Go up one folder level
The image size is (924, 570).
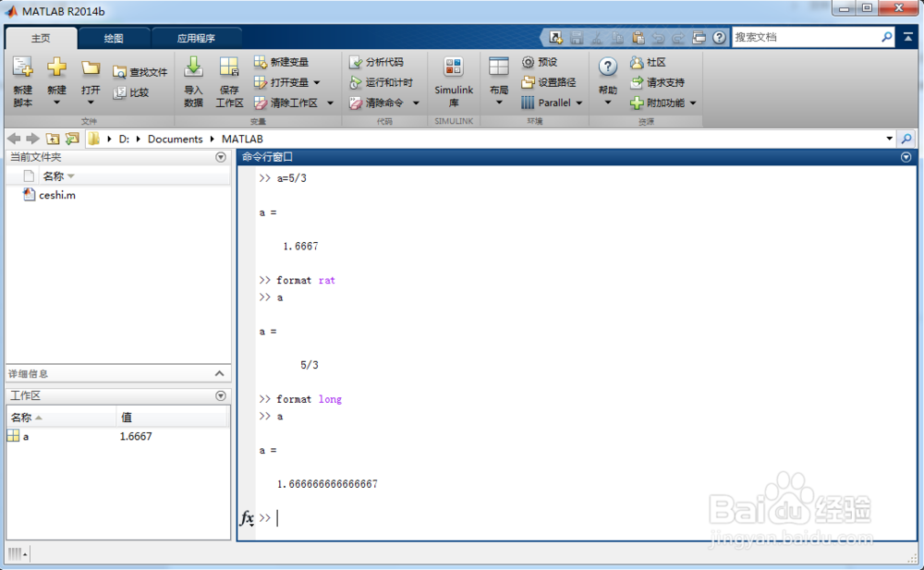click(x=53, y=139)
